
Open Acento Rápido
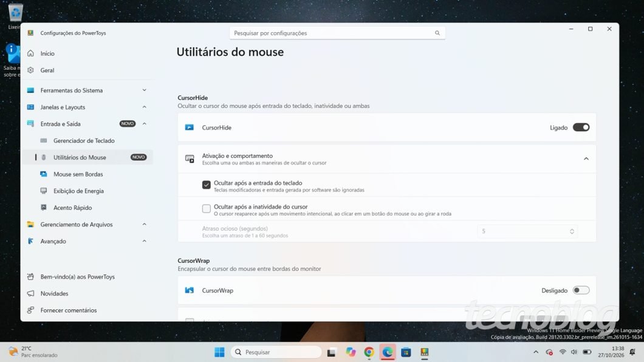click(x=73, y=208)
